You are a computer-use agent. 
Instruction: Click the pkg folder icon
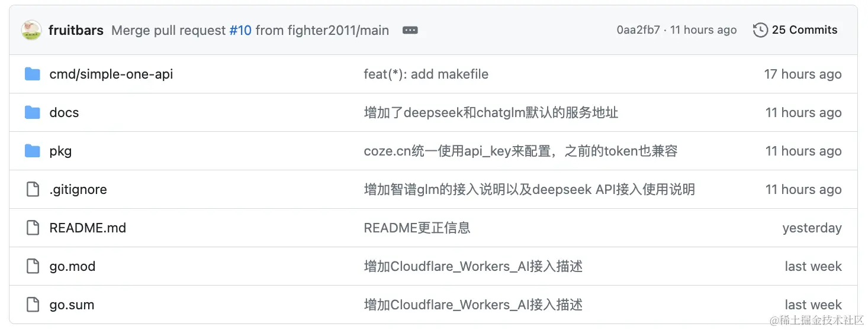[33, 151]
